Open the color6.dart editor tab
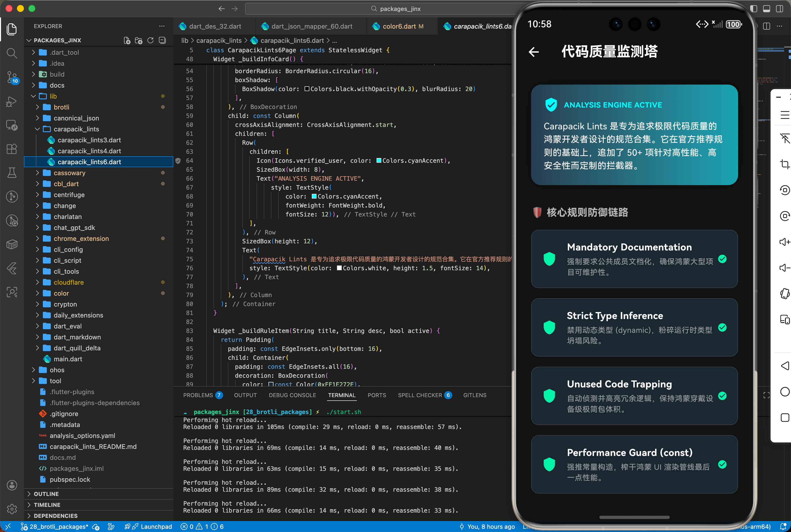Image resolution: width=791 pixels, height=532 pixels. coord(399,26)
